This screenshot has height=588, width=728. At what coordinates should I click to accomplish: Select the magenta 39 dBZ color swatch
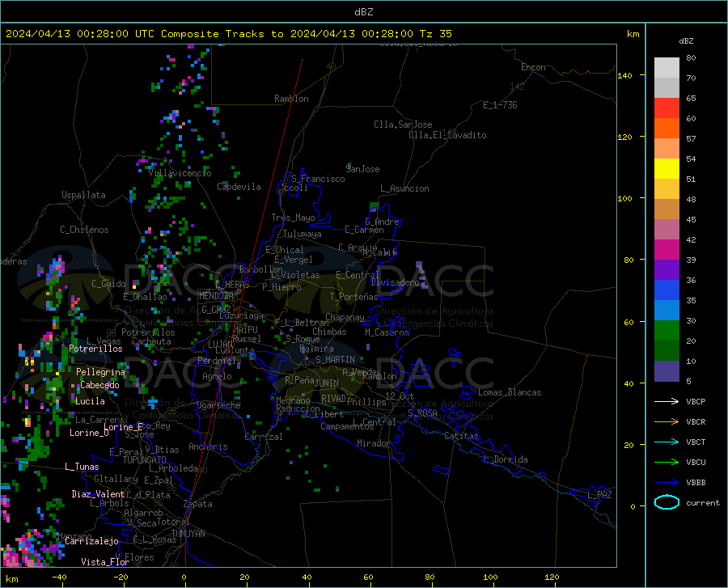click(x=667, y=250)
